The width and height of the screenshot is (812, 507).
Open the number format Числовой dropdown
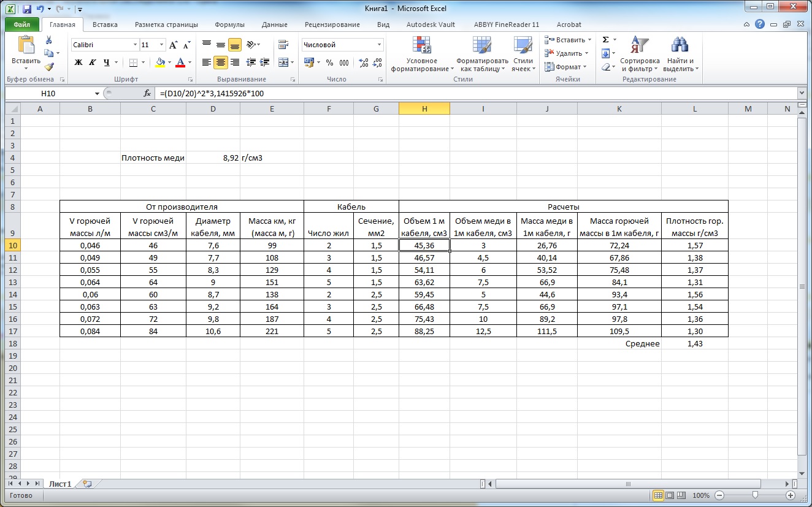pyautogui.click(x=379, y=45)
